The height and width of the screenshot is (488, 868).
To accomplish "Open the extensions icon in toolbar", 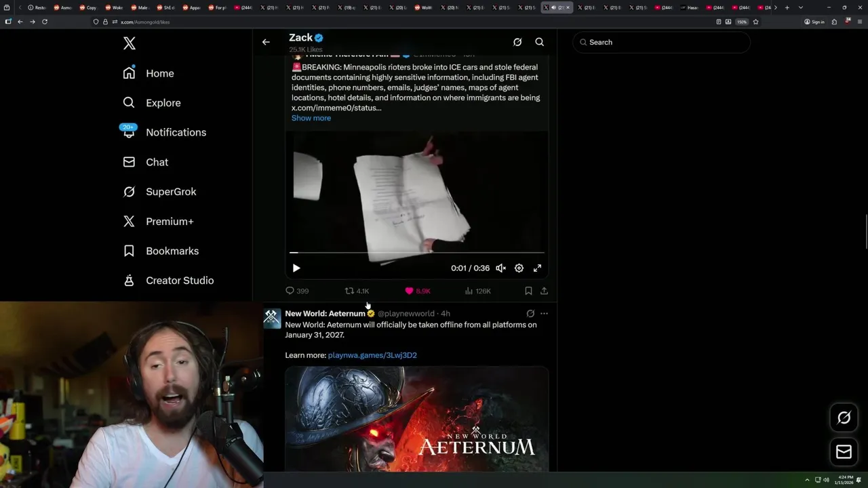I will coord(834,22).
